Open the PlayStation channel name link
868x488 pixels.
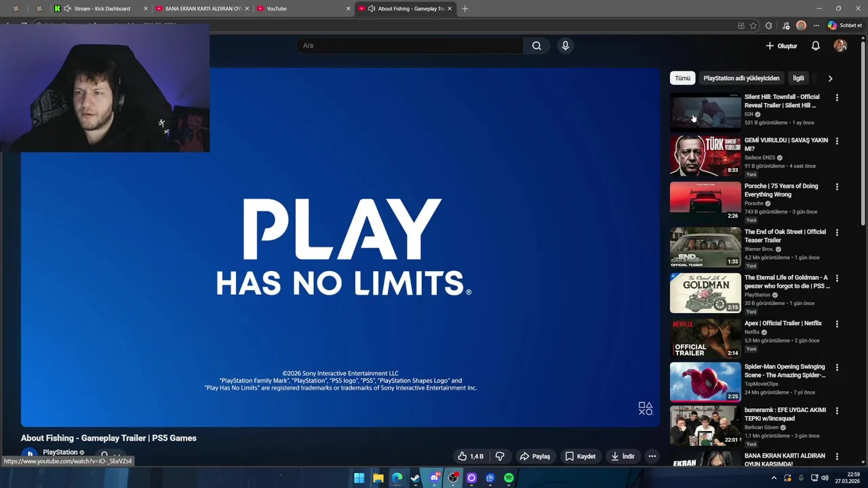[x=60, y=452]
